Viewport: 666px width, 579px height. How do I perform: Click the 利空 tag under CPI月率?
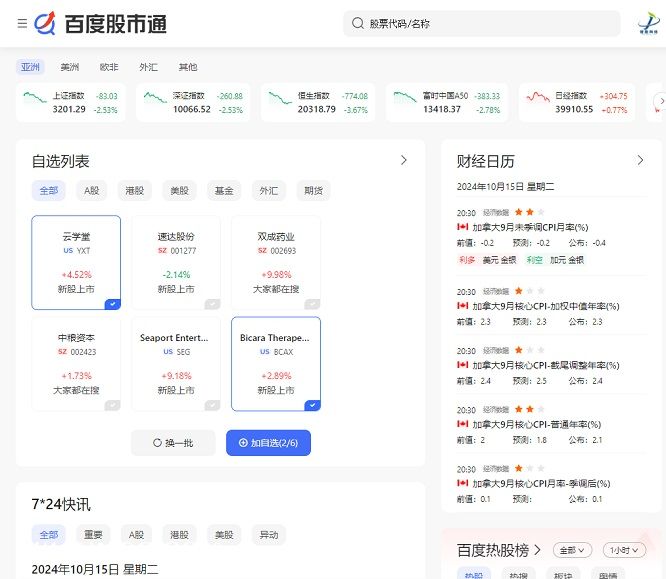pyautogui.click(x=534, y=260)
